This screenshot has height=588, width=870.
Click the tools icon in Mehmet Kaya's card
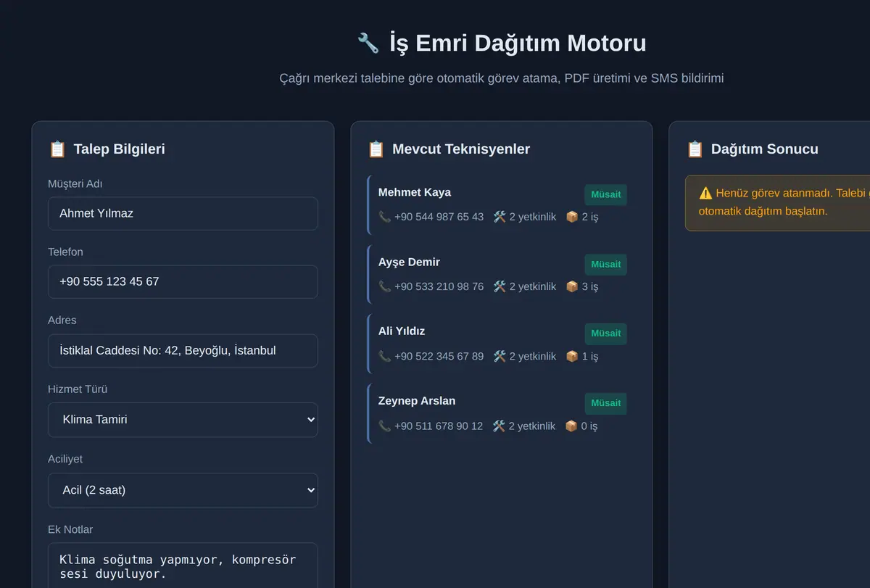coord(500,216)
